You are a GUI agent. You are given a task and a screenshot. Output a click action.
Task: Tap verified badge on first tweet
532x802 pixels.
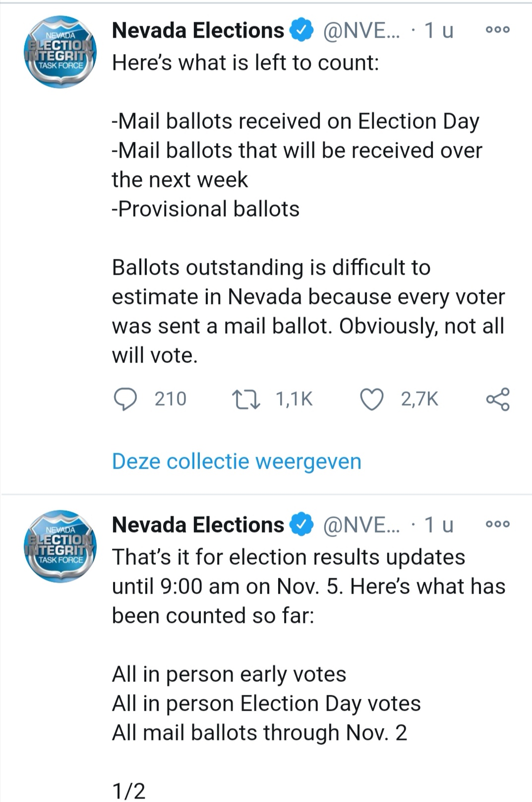pyautogui.click(x=301, y=30)
